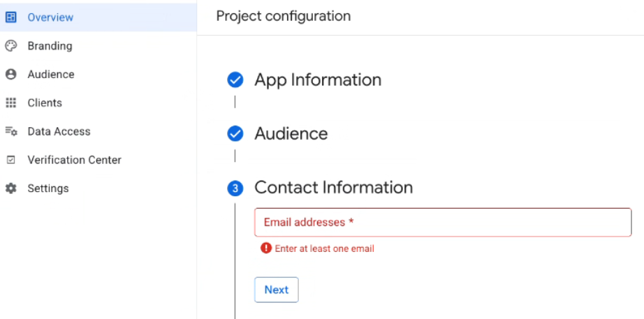Open Data Access from the sidebar
This screenshot has width=644, height=319.
[x=59, y=131]
